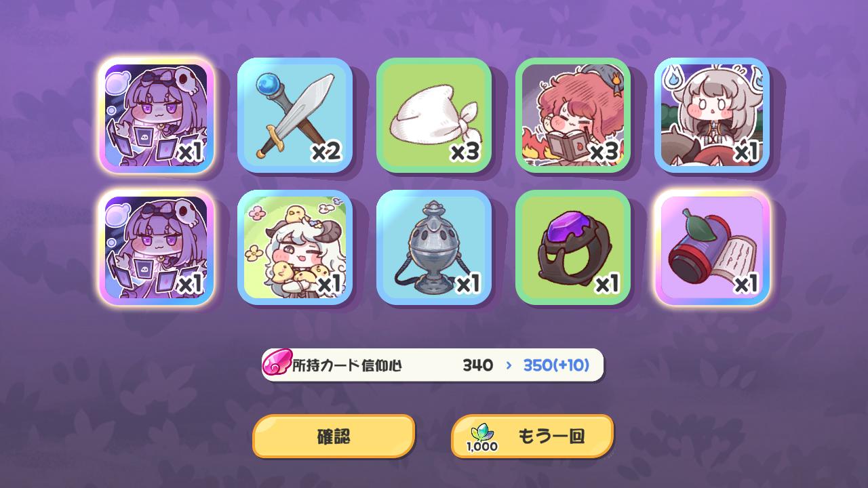Select the gray-haired girl with blue flames

[712, 115]
